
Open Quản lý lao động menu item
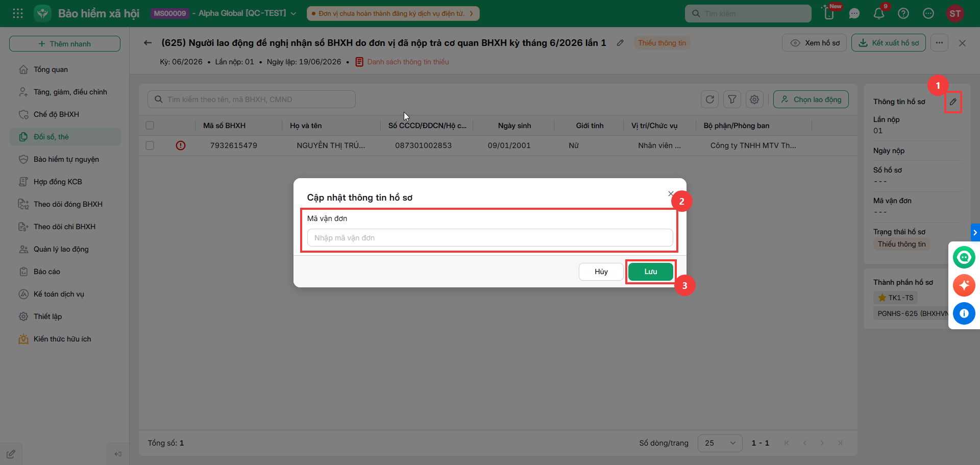(x=65, y=249)
